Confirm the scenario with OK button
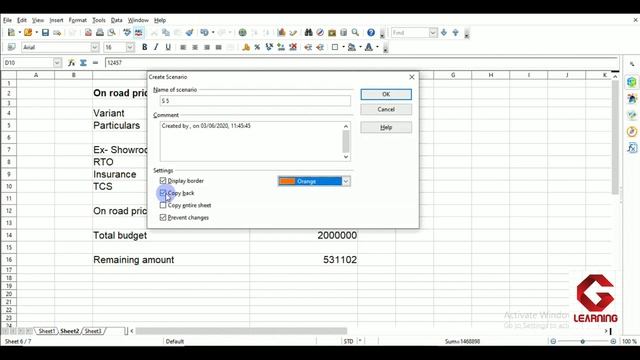Image resolution: width=640 pixels, height=360 pixels. pyautogui.click(x=386, y=94)
